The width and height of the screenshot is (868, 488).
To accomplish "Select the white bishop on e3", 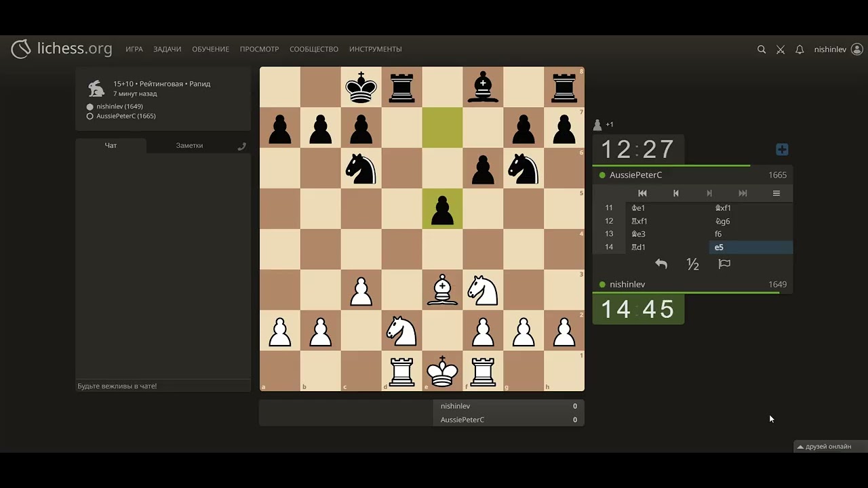I will tap(442, 290).
